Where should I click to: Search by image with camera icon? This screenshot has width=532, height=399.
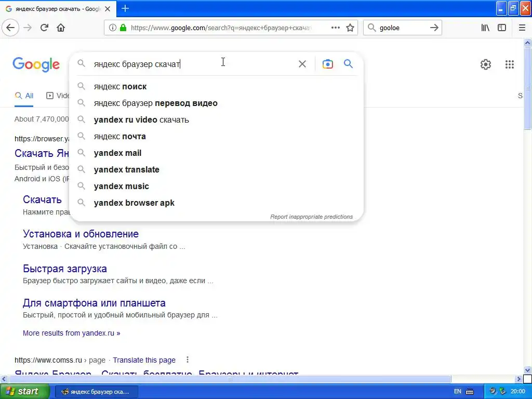tap(327, 64)
